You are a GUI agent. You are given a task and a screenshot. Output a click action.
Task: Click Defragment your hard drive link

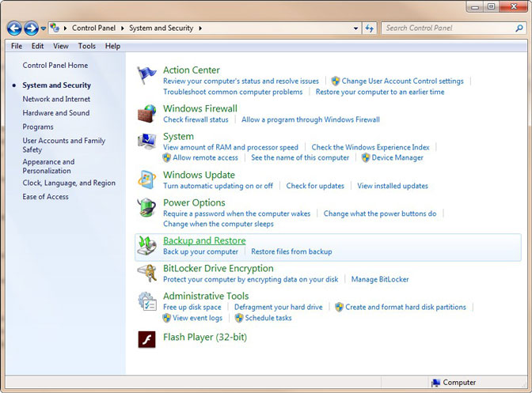tap(278, 308)
